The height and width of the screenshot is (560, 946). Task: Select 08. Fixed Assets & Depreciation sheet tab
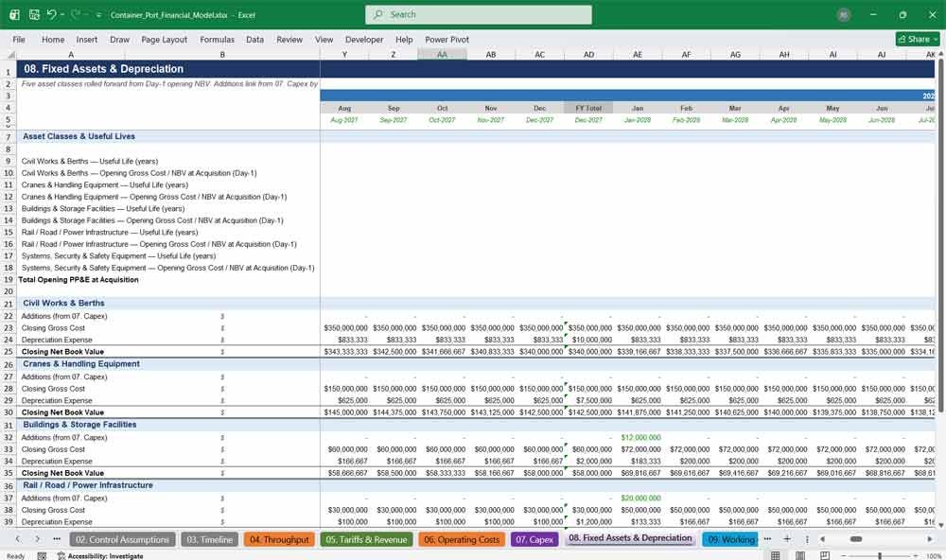click(x=630, y=538)
